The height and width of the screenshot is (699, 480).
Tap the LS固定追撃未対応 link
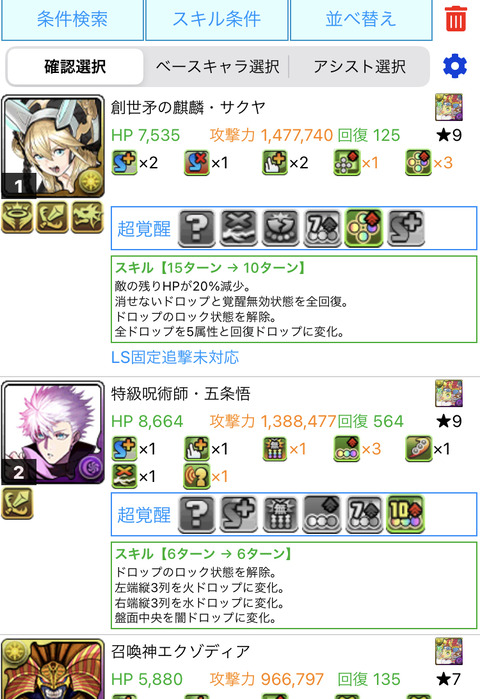(x=175, y=357)
